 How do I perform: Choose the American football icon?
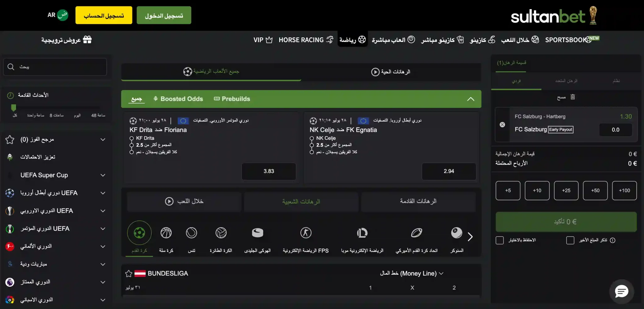(417, 233)
